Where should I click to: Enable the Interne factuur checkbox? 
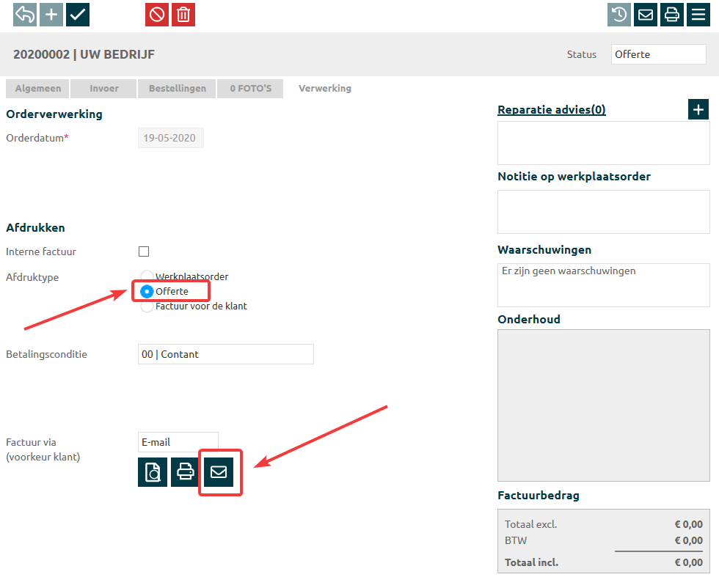coord(144,251)
